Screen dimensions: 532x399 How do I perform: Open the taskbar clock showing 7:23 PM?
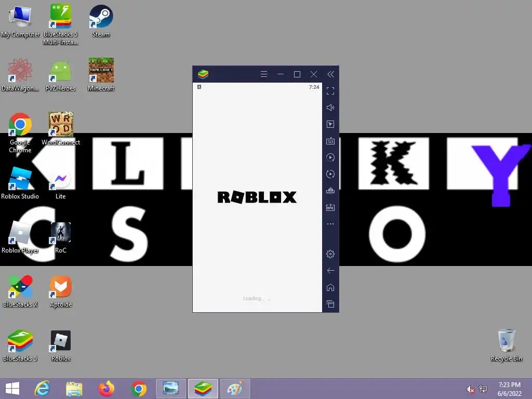click(x=509, y=389)
